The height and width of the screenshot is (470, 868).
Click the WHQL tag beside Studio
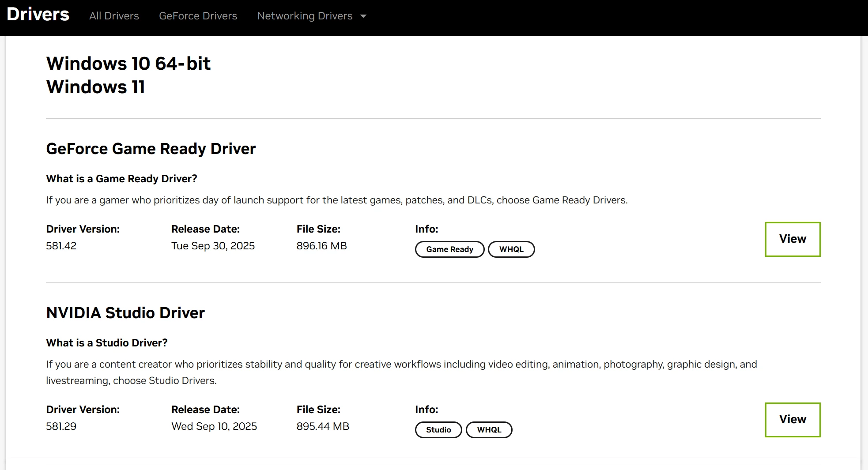coord(489,430)
